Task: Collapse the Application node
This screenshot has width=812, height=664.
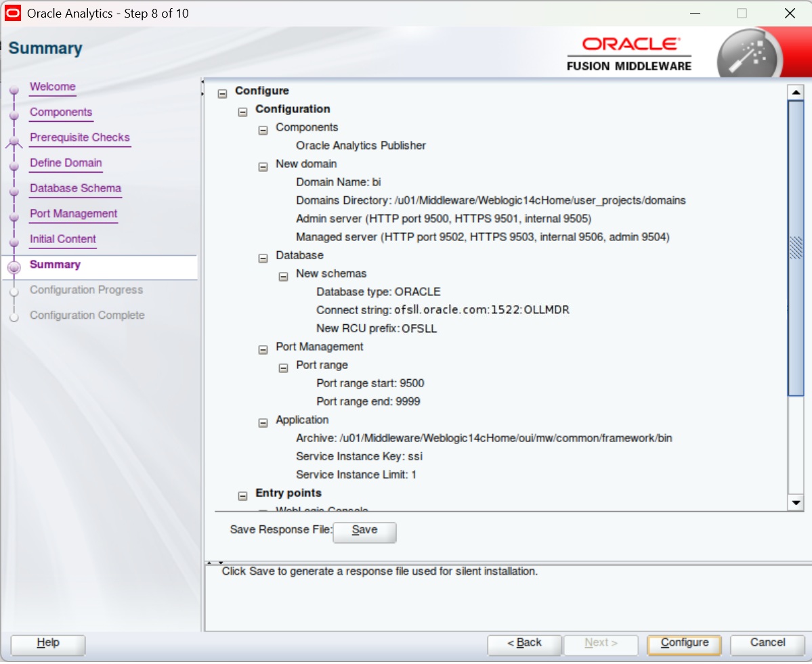Action: pos(263,423)
